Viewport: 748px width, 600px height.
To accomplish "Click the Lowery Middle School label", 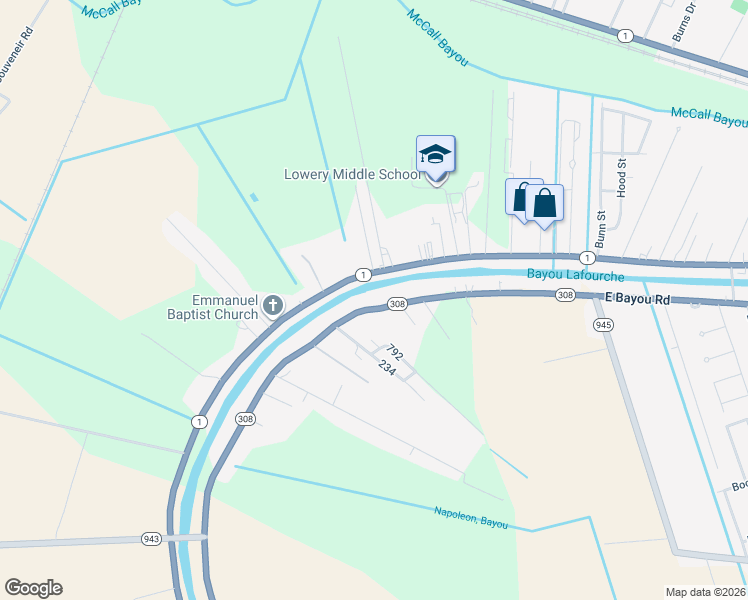I will [x=352, y=175].
